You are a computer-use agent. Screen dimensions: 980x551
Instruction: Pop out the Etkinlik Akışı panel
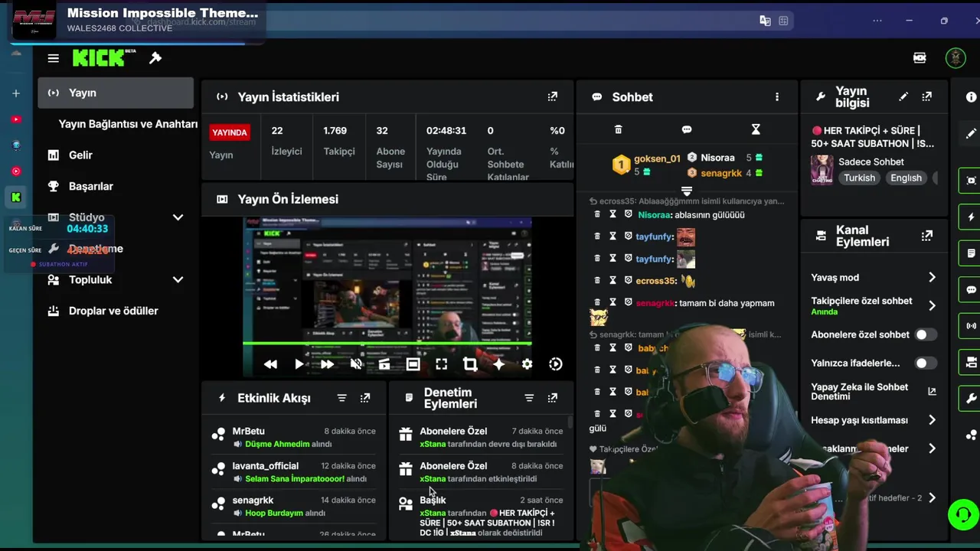365,398
